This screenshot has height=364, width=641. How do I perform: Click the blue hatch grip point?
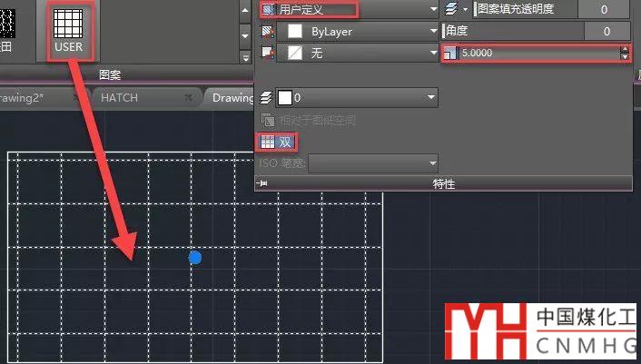195,258
